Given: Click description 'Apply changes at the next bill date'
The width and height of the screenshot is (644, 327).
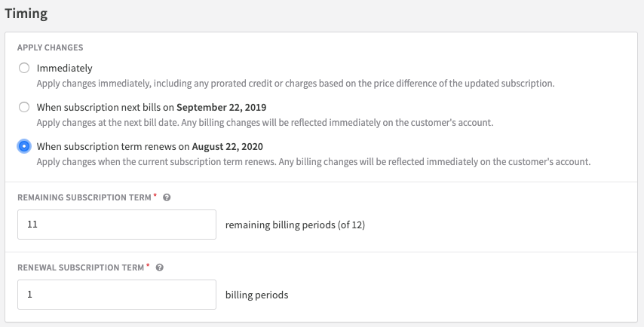Looking at the screenshot, I should [x=265, y=123].
